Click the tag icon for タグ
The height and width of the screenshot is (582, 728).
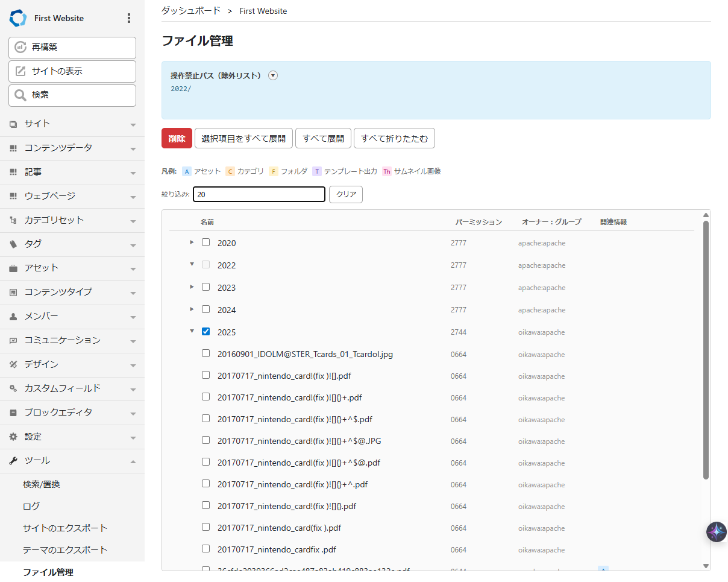coord(13,244)
